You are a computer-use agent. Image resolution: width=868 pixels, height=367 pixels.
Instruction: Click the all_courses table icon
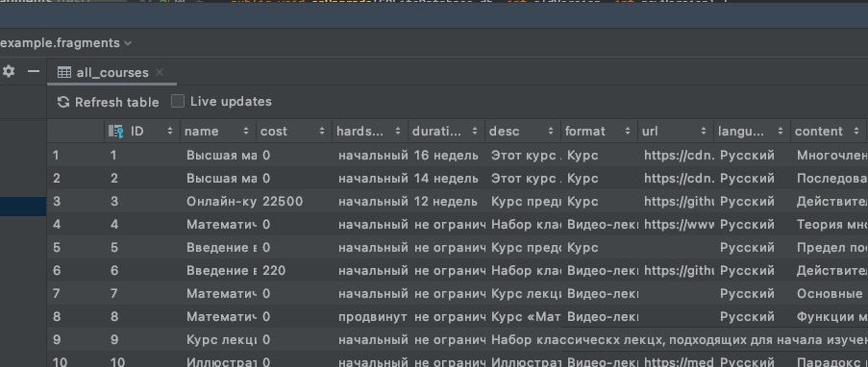click(x=64, y=72)
